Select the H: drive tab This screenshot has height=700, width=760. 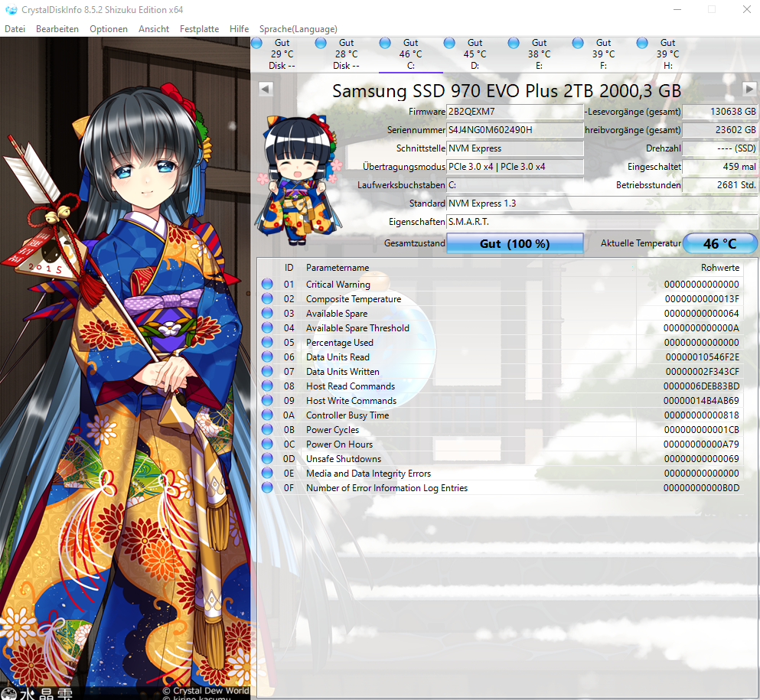[x=667, y=54]
